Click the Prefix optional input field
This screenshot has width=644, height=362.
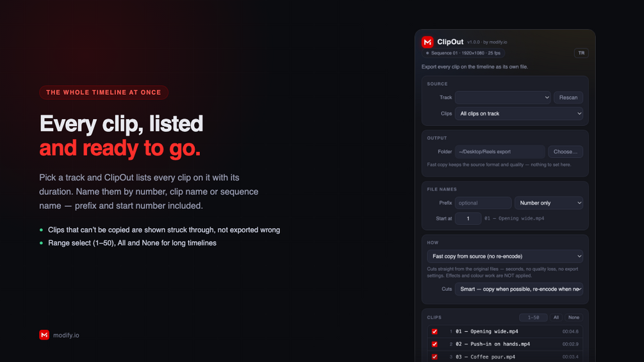(x=483, y=202)
